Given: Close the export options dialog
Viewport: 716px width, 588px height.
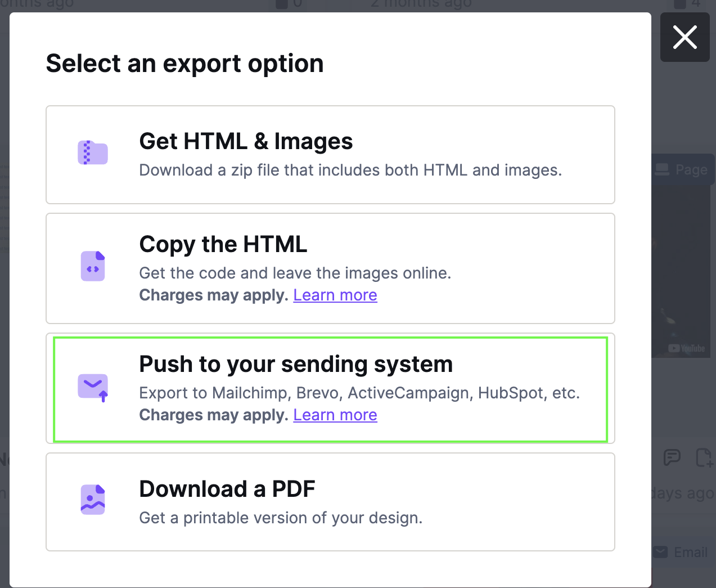Looking at the screenshot, I should [685, 38].
